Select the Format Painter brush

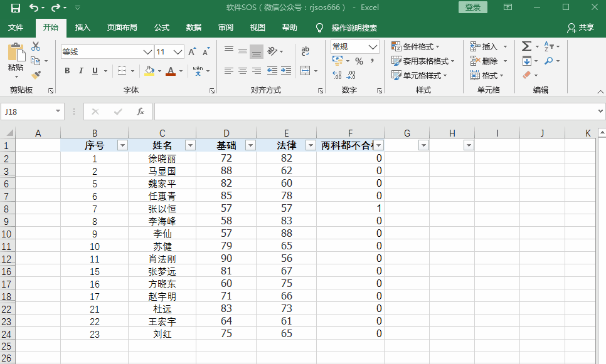tap(36, 75)
